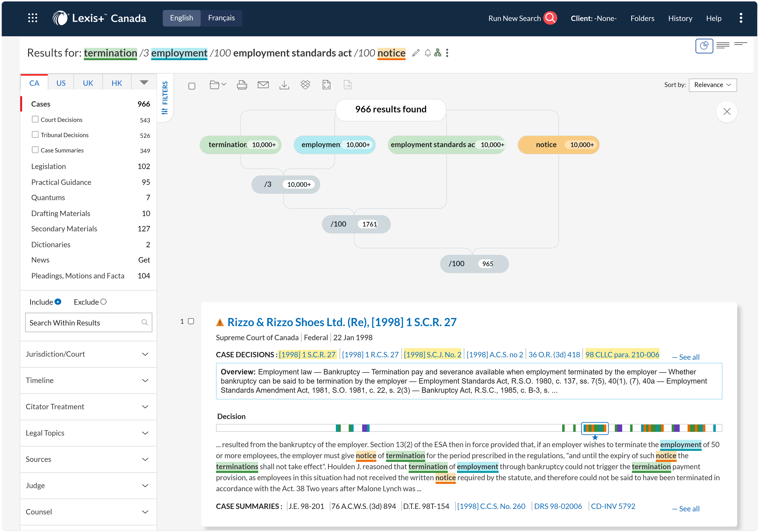Open the History menu item
The image size is (759, 532).
click(680, 18)
